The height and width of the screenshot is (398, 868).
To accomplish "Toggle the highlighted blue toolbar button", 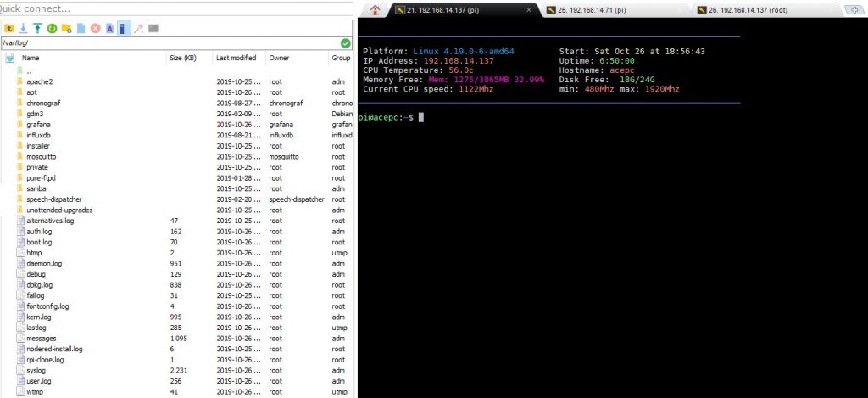I will (x=123, y=28).
